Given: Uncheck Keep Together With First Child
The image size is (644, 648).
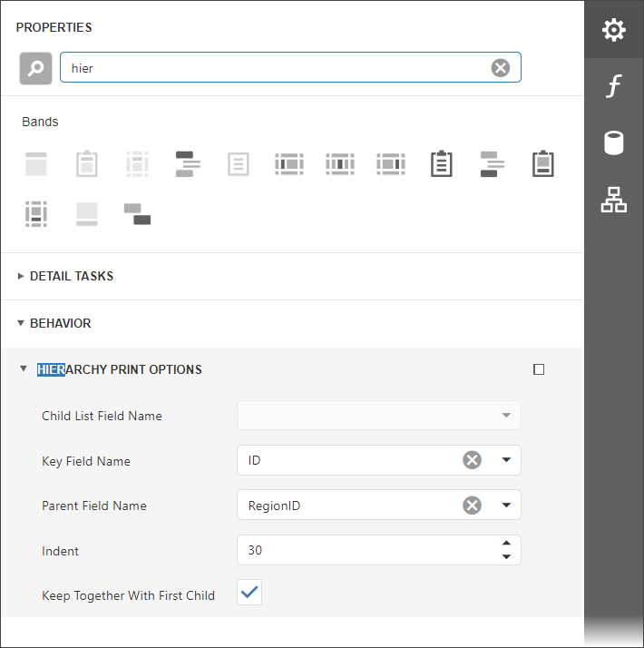Looking at the screenshot, I should (249, 594).
